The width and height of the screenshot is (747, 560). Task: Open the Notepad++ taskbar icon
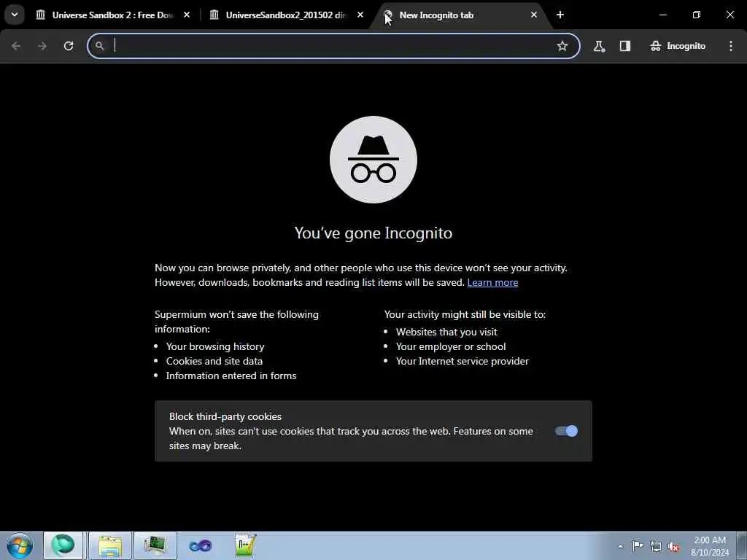[x=245, y=545]
